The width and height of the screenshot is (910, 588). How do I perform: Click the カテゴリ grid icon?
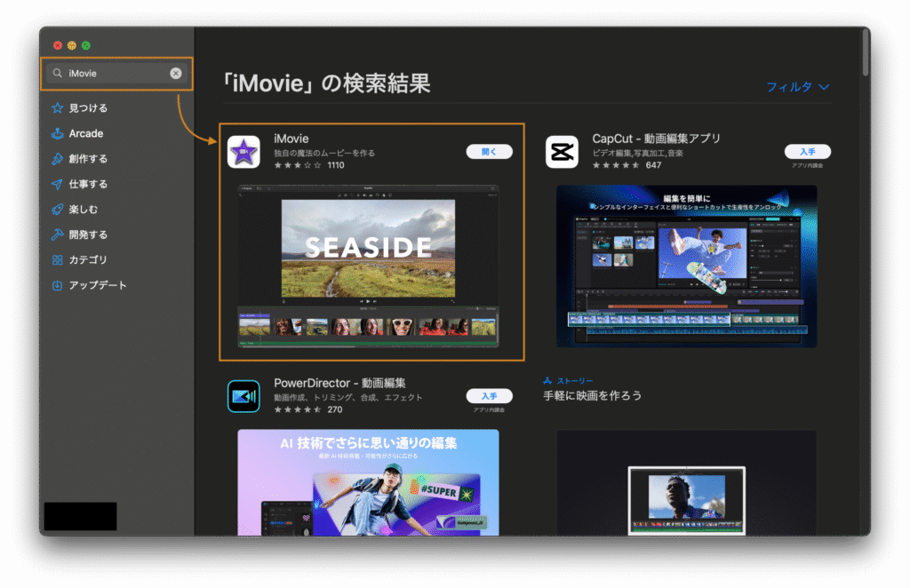pos(57,259)
